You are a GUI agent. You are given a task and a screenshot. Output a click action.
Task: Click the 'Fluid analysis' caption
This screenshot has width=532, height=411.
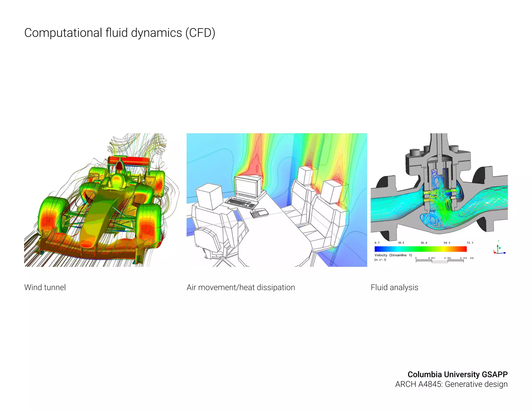coord(394,287)
